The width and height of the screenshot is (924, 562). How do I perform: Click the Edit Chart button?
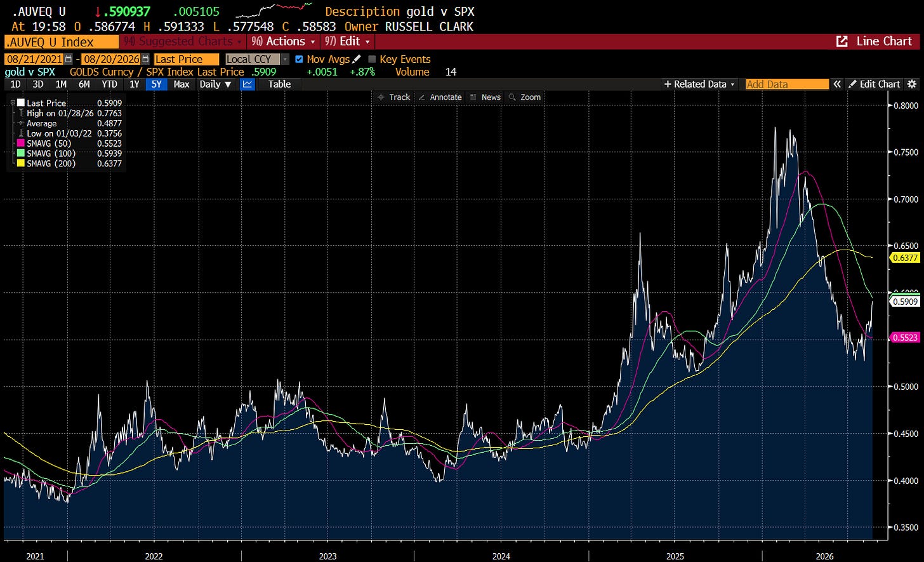pos(874,84)
